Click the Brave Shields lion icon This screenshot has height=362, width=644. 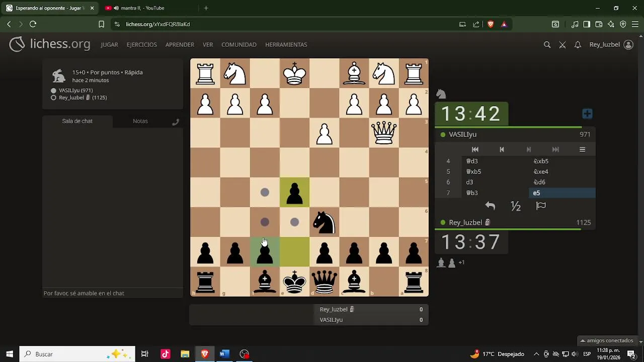click(491, 24)
